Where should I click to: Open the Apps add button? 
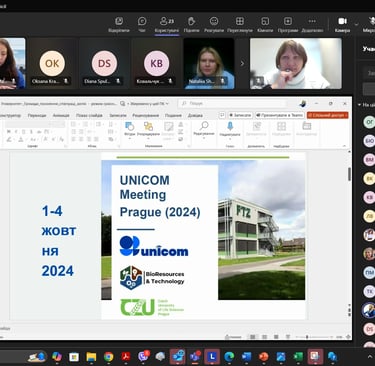288,24
